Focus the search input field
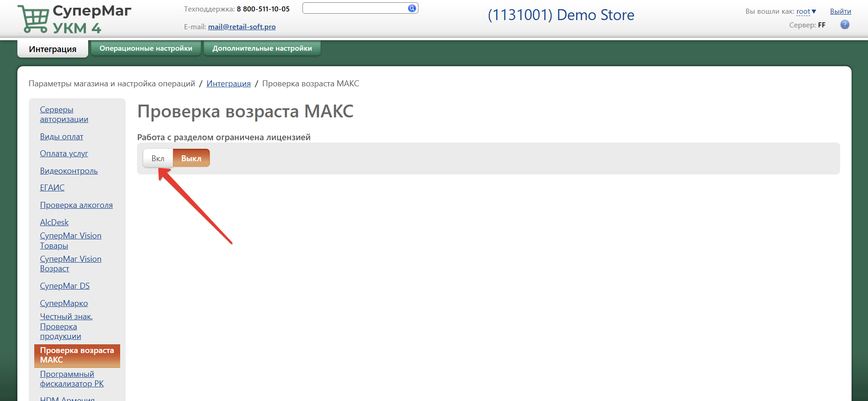 coord(355,8)
